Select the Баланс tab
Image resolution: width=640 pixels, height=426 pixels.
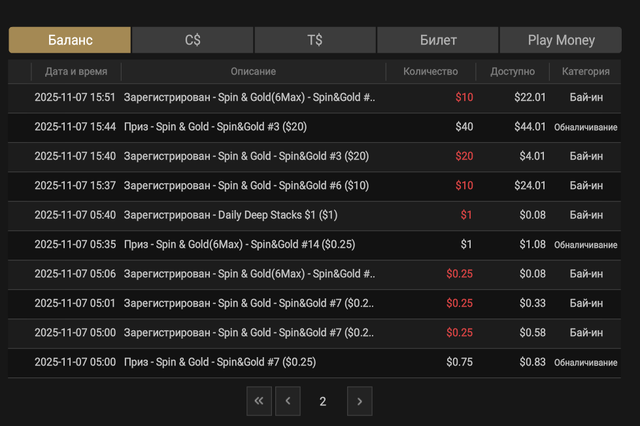click(70, 40)
